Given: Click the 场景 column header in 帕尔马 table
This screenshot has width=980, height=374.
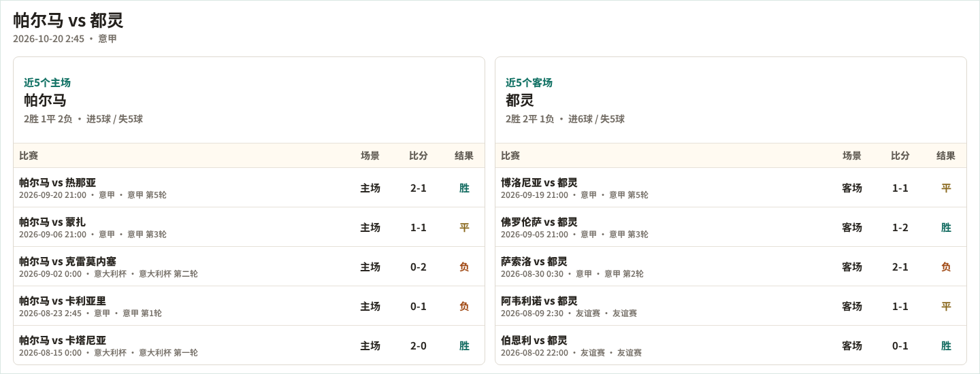Looking at the screenshot, I should click(x=370, y=156).
